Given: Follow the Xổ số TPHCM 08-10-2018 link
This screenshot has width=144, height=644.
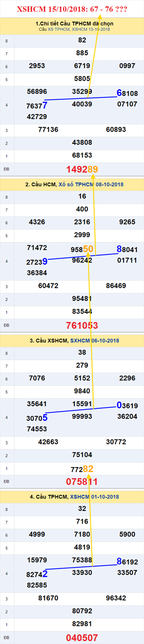Looking at the screenshot, I should [91, 184].
